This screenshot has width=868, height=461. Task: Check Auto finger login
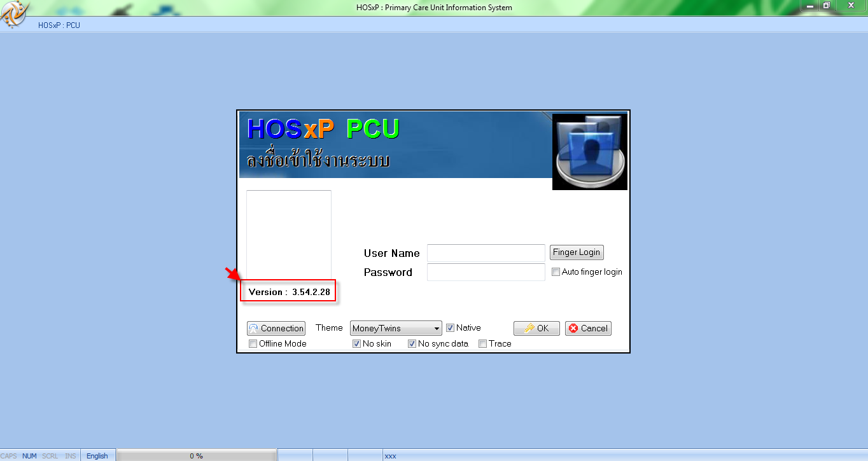click(x=556, y=272)
